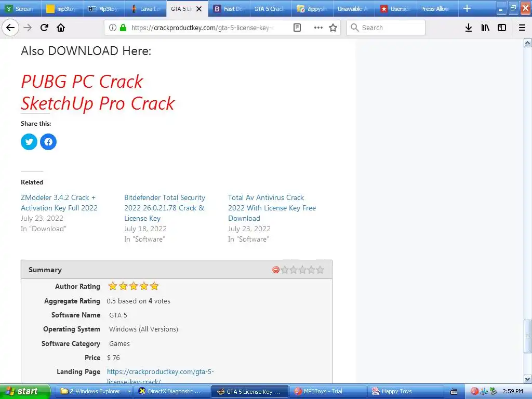Switch to Happy Toys taskbar window
Image resolution: width=532 pixels, height=399 pixels.
coord(405,391)
